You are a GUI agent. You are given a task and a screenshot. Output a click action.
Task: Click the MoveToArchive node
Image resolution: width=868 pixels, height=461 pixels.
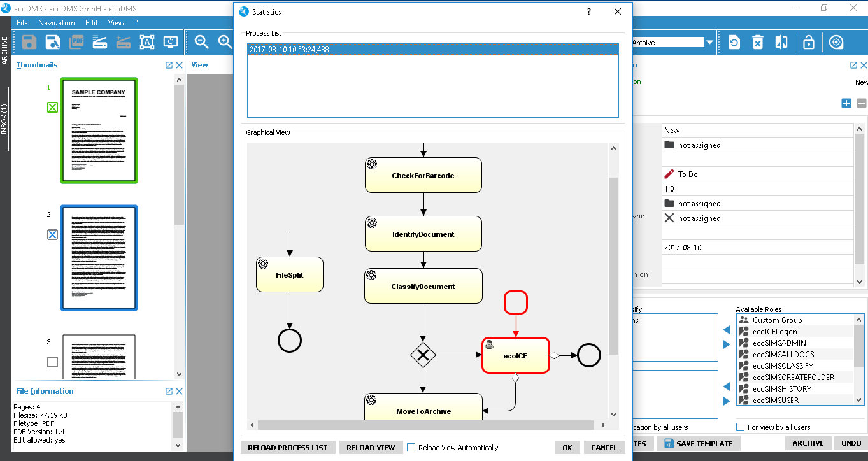pyautogui.click(x=423, y=407)
